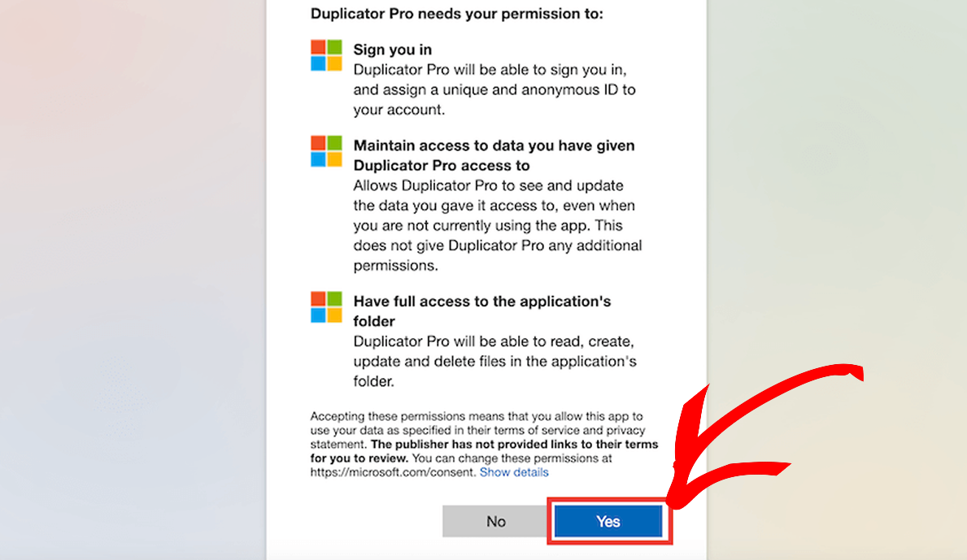Select the "Duplicator Pro needs your permission" title
This screenshot has height=560, width=967.
pos(457,14)
